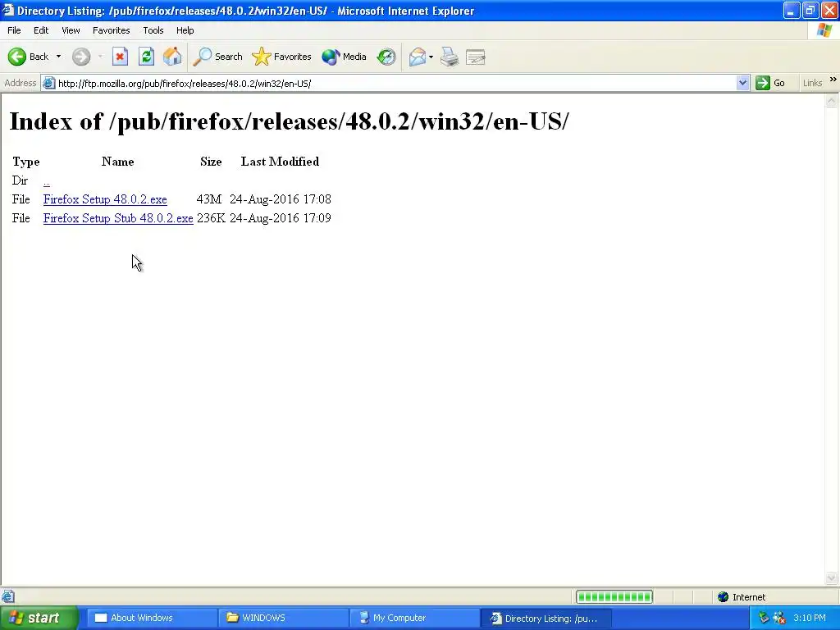Image resolution: width=840 pixels, height=630 pixels.
Task: Click the Mail envelope icon
Action: [418, 57]
